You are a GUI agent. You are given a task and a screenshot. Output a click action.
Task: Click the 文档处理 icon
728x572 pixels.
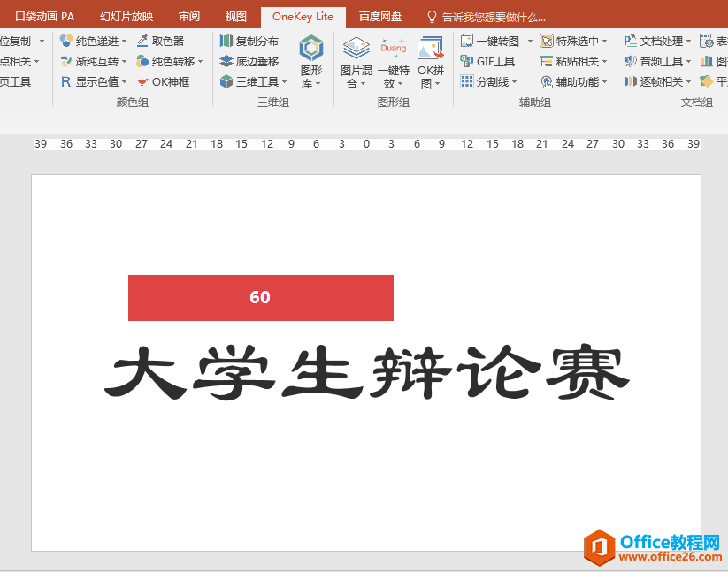click(630, 41)
